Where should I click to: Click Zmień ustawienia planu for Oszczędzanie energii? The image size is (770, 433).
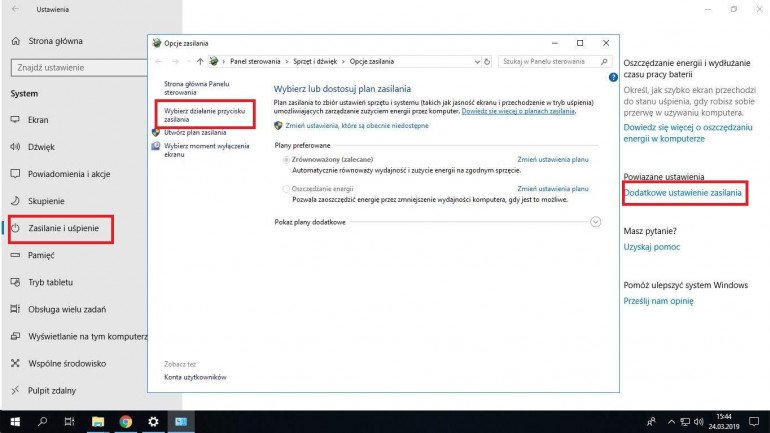[553, 189]
